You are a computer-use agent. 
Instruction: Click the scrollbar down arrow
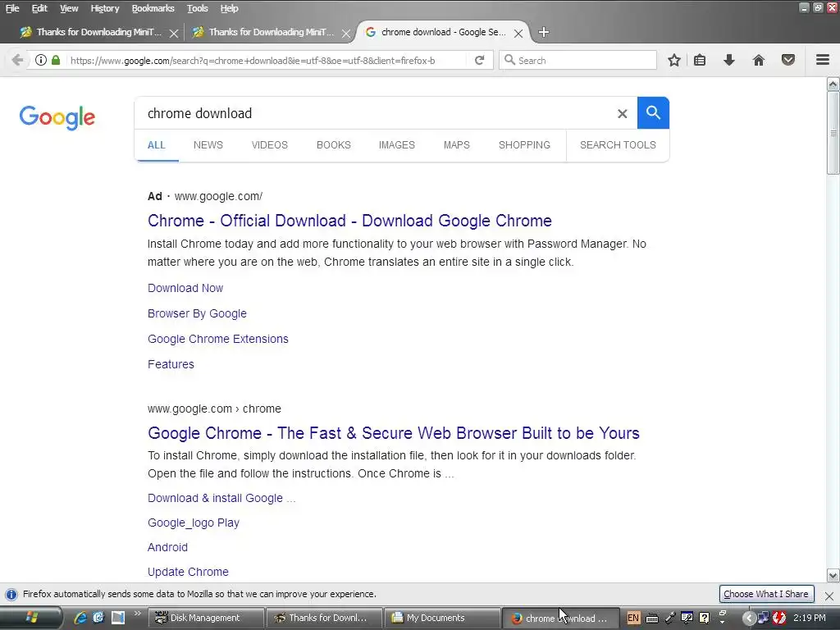point(833,575)
